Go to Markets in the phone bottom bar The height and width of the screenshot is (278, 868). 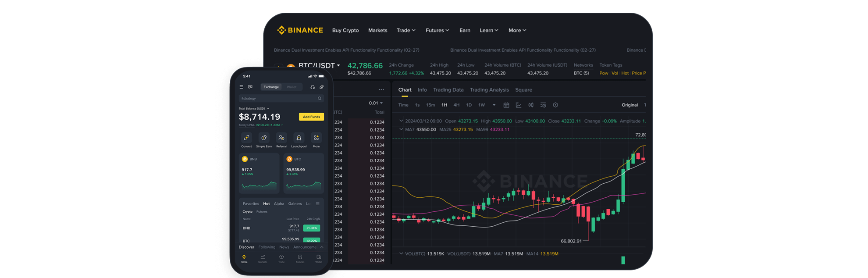(x=263, y=259)
